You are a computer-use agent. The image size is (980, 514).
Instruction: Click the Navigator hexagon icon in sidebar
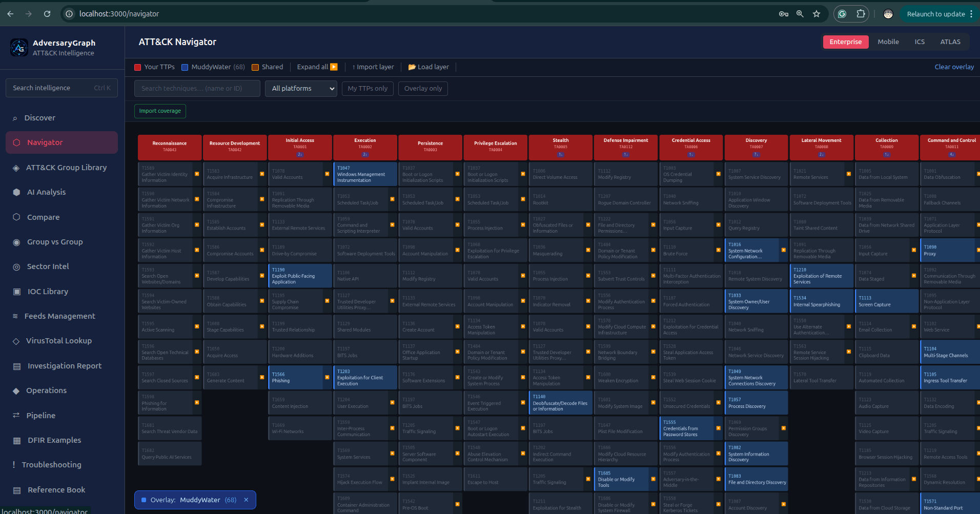(x=16, y=142)
